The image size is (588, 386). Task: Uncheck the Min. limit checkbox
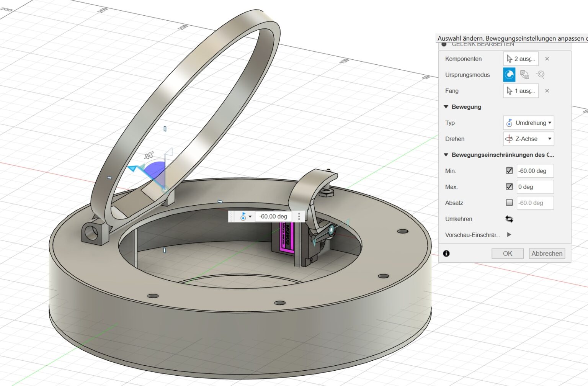(x=509, y=171)
